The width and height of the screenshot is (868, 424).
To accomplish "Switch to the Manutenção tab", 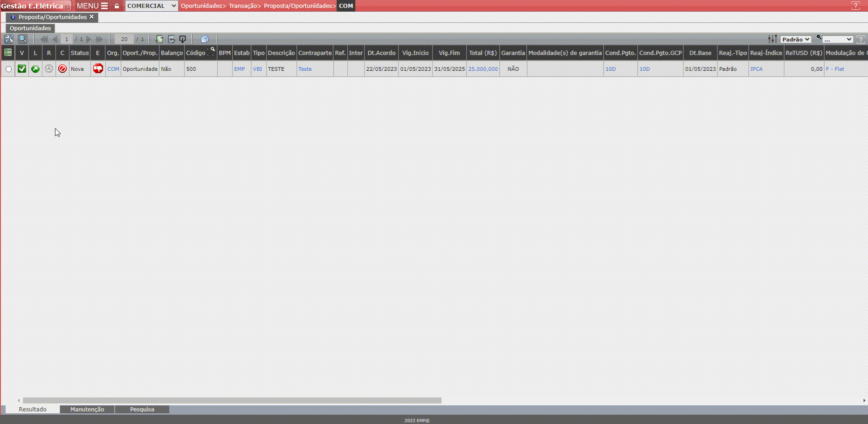I will tap(87, 409).
